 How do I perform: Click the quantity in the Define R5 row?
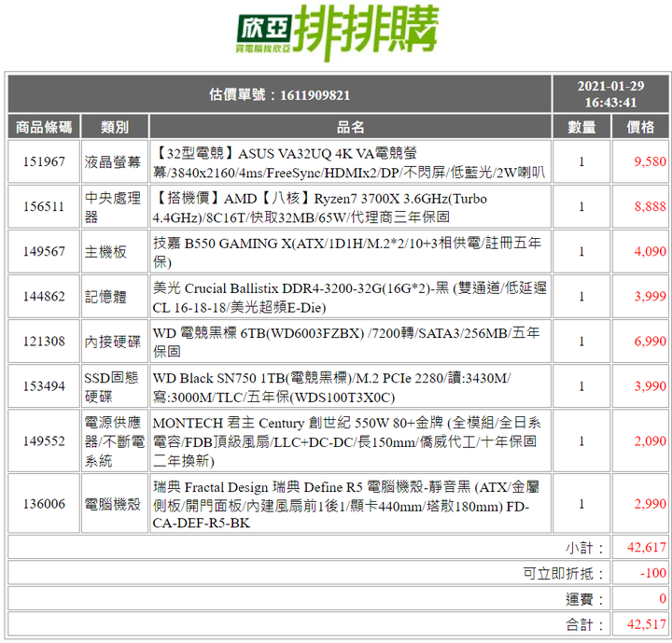tap(581, 504)
